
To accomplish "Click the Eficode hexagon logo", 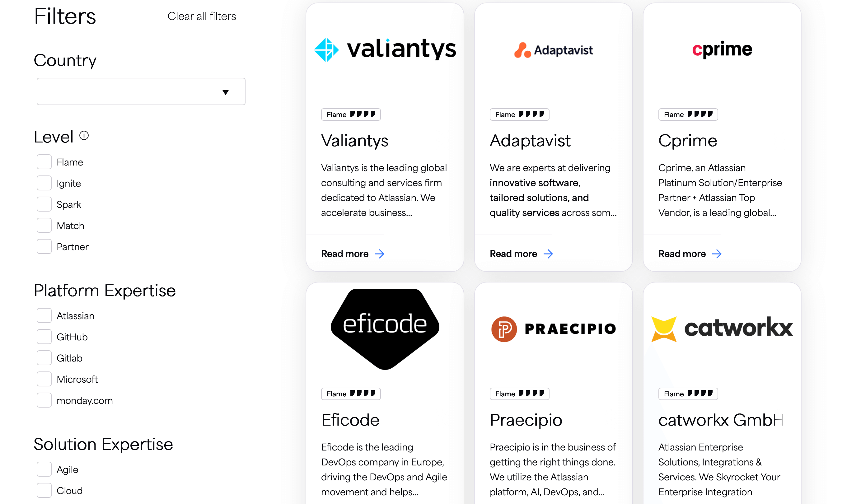I will click(x=385, y=328).
